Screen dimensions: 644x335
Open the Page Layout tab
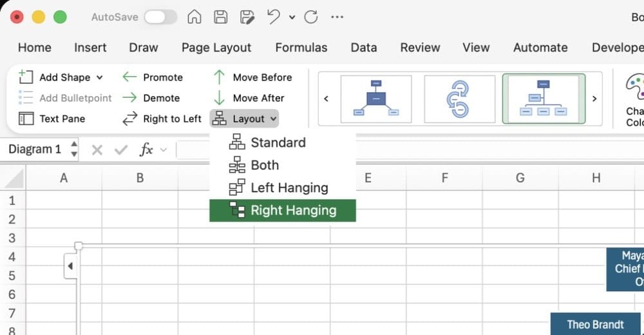216,47
